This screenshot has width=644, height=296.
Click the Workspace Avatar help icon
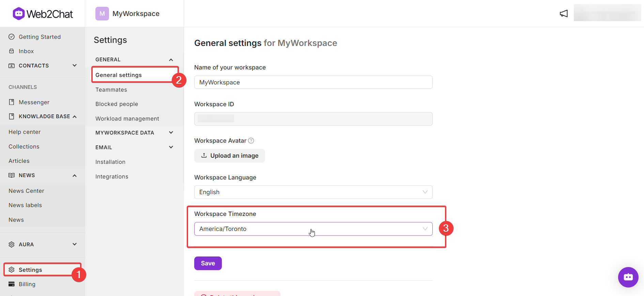click(x=251, y=141)
